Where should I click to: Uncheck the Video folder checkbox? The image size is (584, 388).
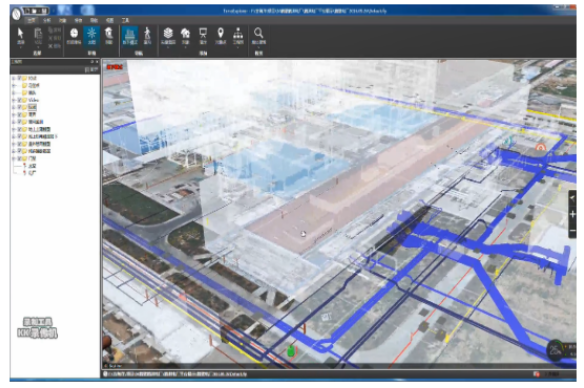pos(19,100)
